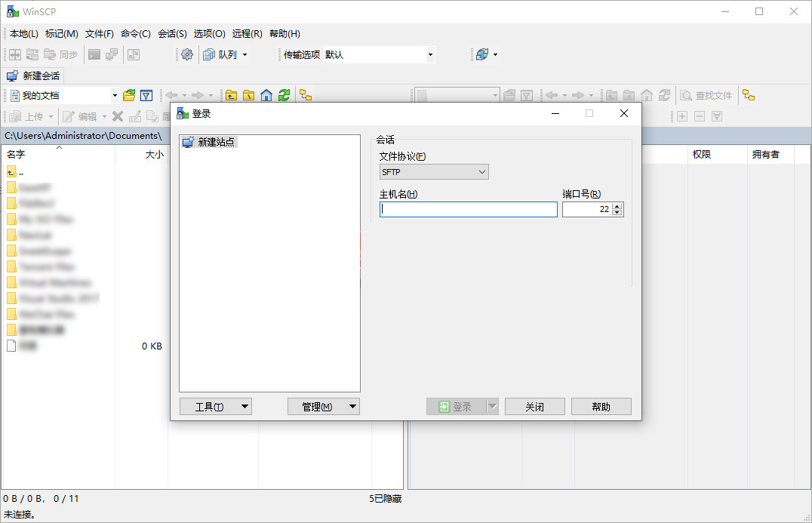Click the local open-directory folder icon
Screen dimensions: 812x523
point(129,95)
